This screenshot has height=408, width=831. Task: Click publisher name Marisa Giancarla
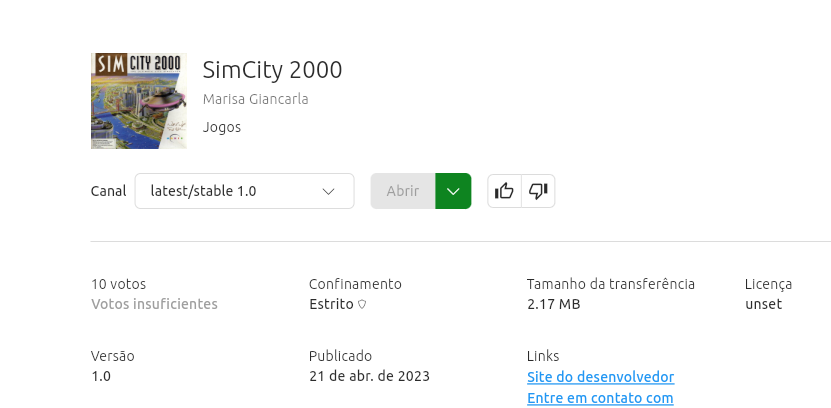coord(255,99)
